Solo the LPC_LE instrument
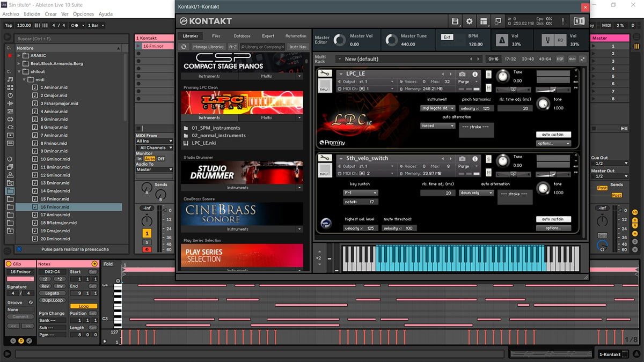644x362 pixels. coord(488,75)
